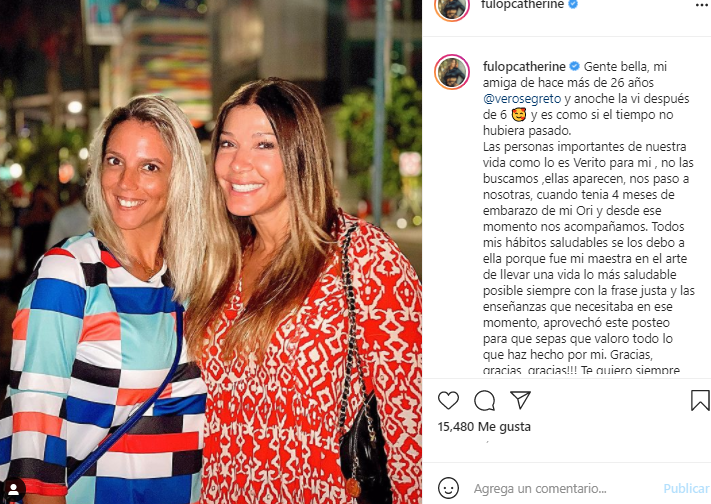Image resolution: width=711 pixels, height=504 pixels.
Task: Open comments via speech bubble icon
Action: (484, 401)
